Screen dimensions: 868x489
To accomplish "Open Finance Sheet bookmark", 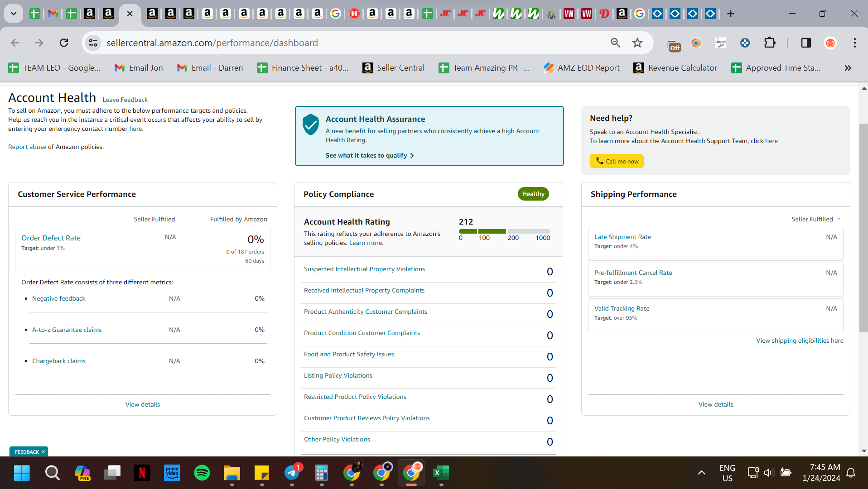I will [303, 68].
